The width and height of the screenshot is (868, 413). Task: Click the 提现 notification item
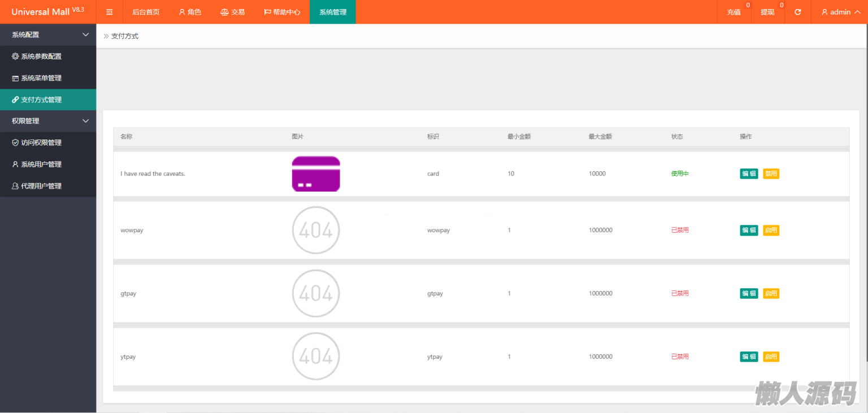tap(767, 12)
